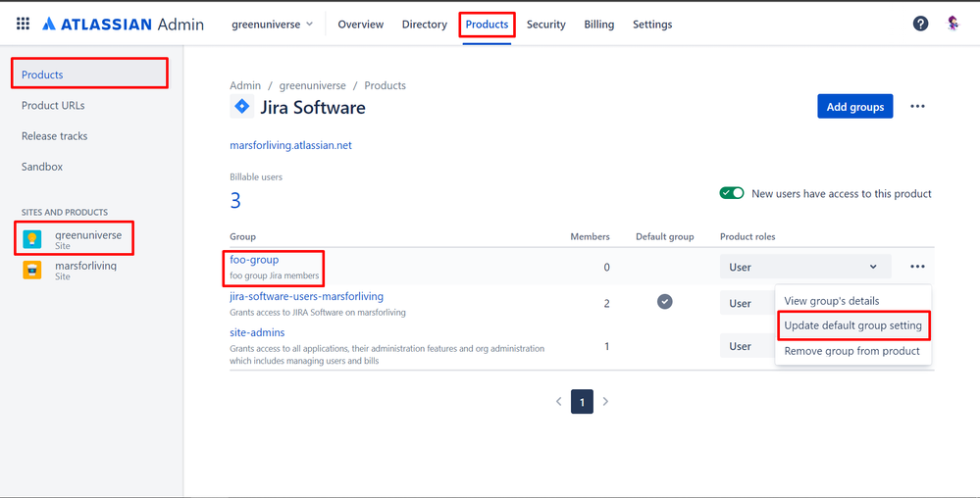Open the foo-group User product role dropdown
Screen dimensions: 980x498
click(x=805, y=267)
